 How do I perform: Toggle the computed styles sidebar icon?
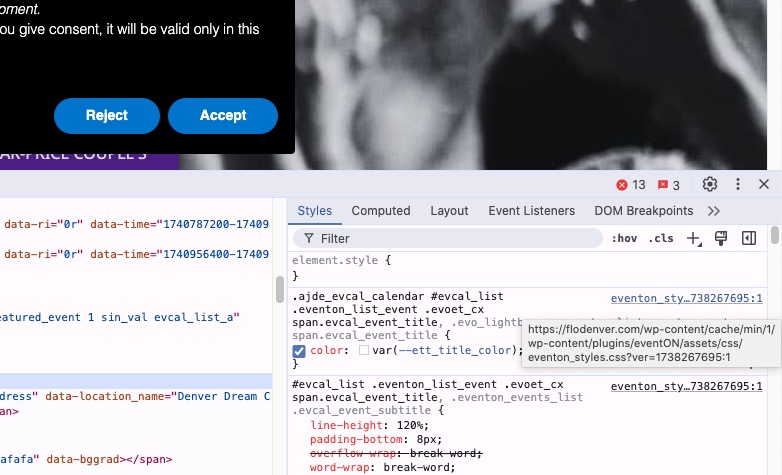(749, 238)
